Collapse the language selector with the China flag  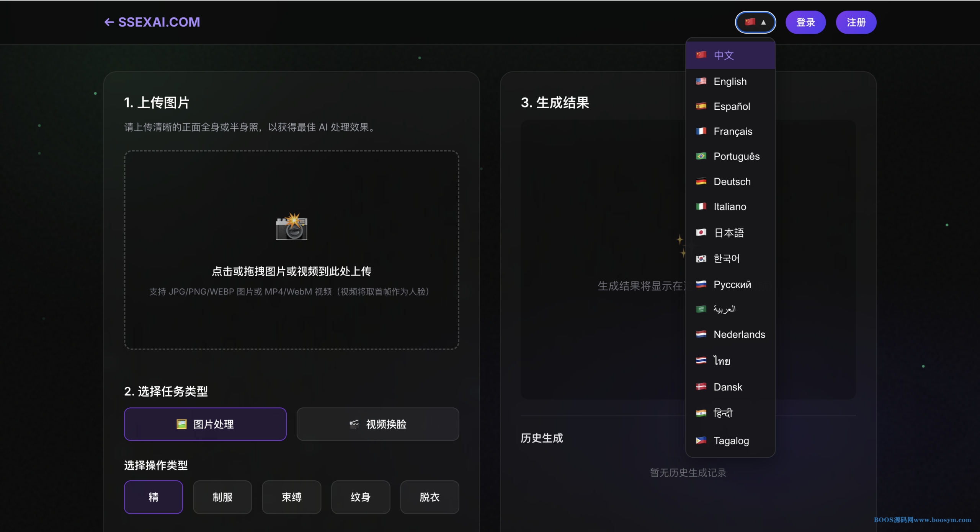tap(755, 22)
